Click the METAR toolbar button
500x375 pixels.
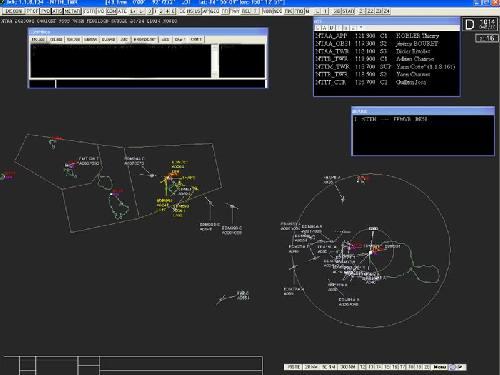click(x=72, y=11)
